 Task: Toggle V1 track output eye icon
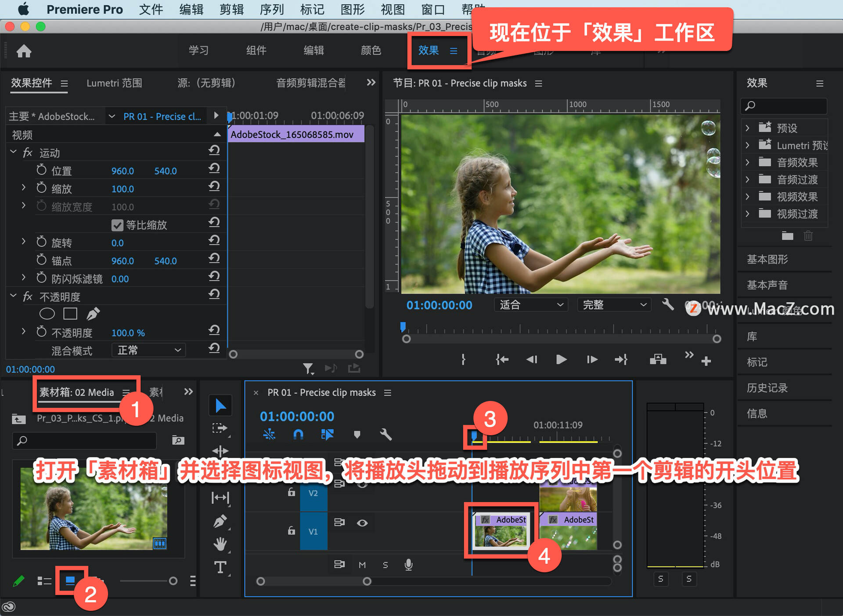(x=362, y=523)
